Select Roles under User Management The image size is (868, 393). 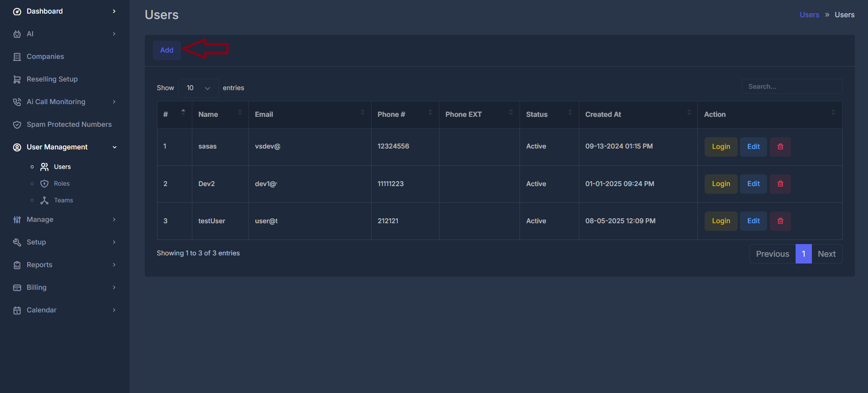click(x=62, y=183)
